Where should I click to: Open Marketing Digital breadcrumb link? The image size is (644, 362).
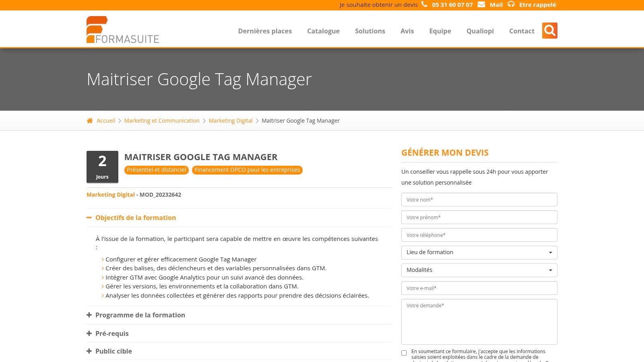tap(231, 121)
